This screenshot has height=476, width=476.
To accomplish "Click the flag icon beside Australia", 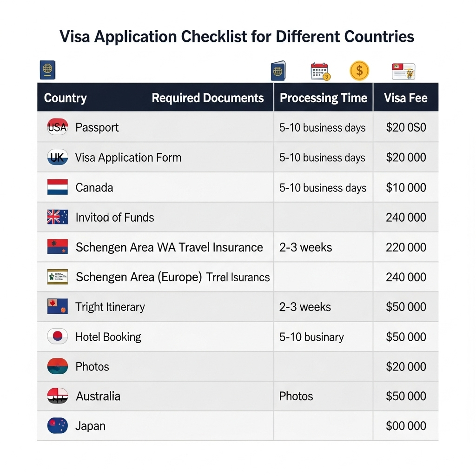I will [58, 396].
